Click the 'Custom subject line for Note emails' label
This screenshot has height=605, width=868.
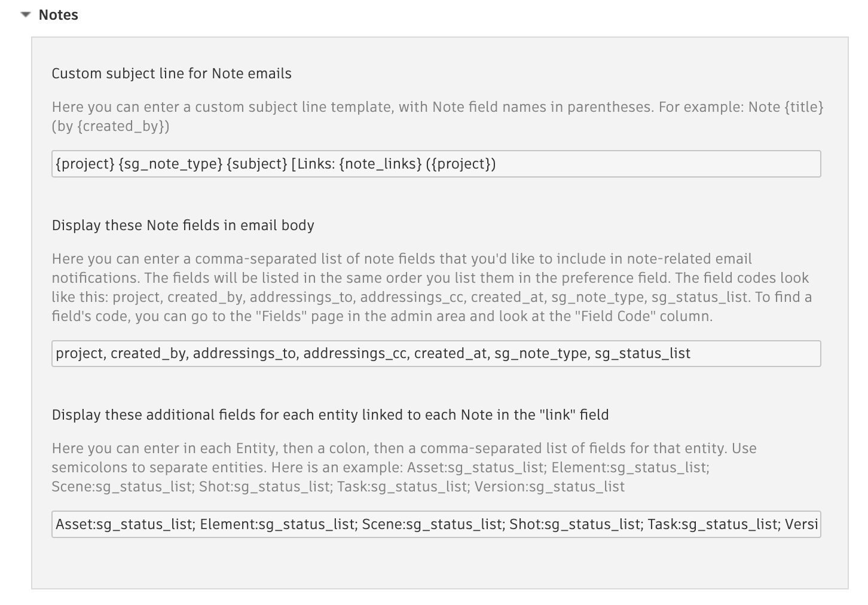[x=172, y=74]
